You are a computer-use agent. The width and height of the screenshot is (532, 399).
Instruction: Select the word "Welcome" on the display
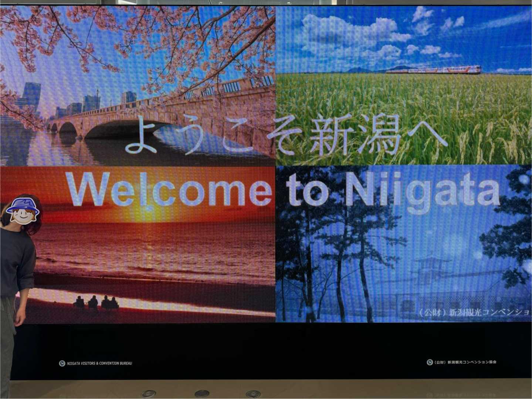169,190
